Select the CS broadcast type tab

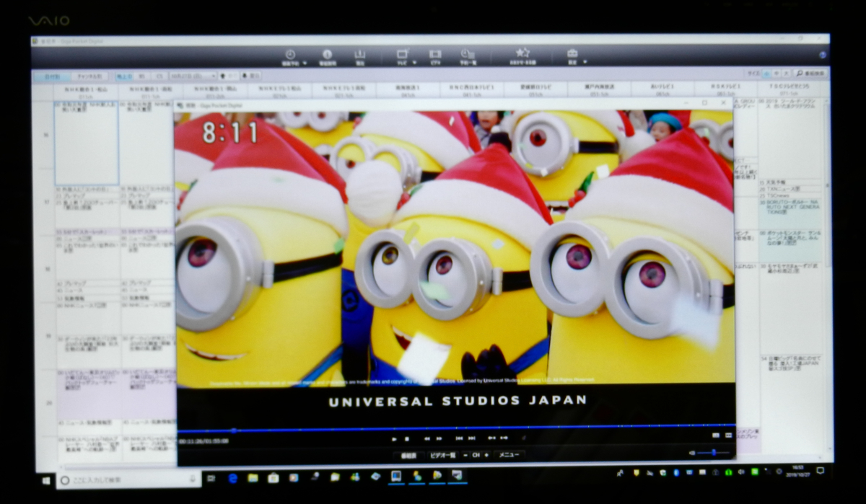[x=158, y=76]
